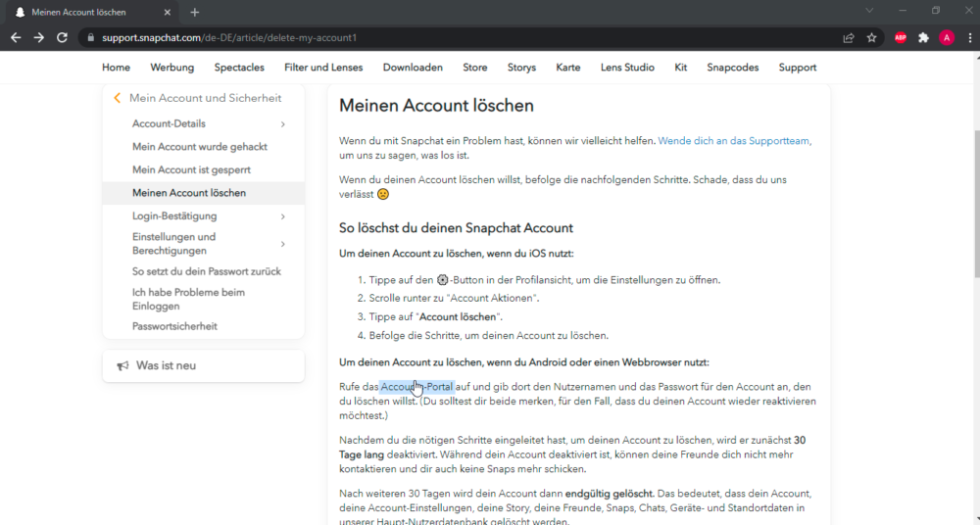Expand the Account-Details submenu arrow
Screen dimensions: 980x525
tap(283, 123)
